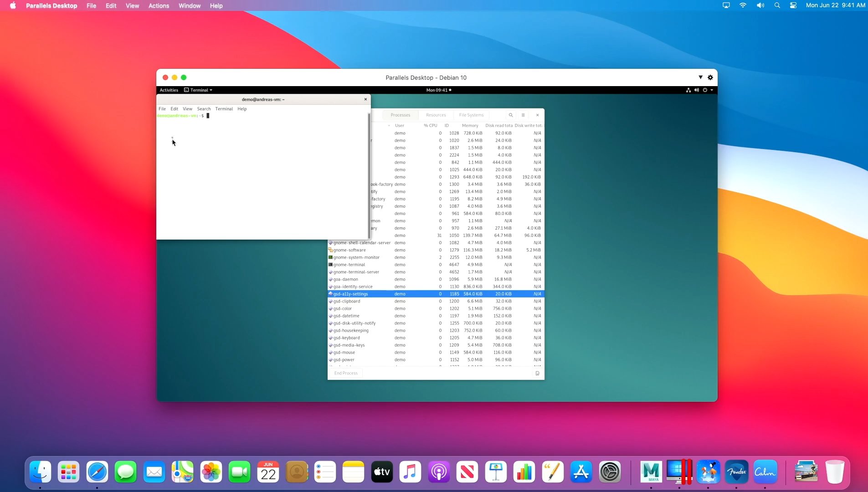Open Parallels configuration gear icon
The height and width of the screenshot is (492, 868).
click(710, 77)
